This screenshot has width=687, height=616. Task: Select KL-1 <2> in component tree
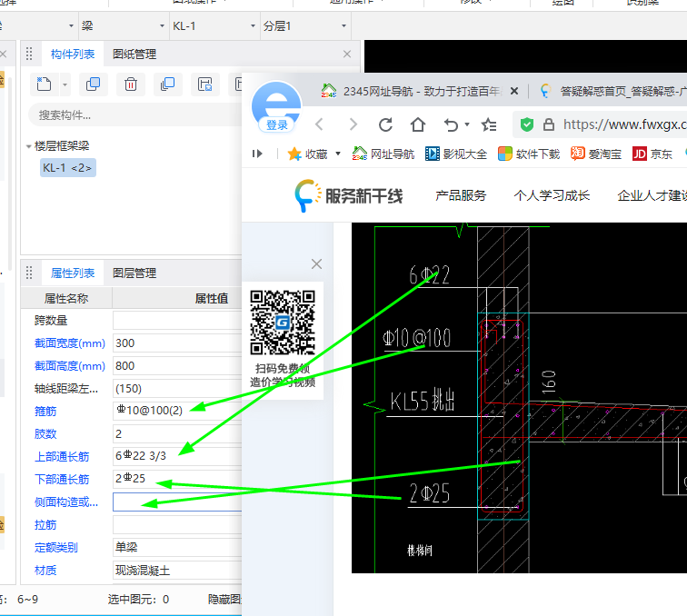tap(67, 168)
